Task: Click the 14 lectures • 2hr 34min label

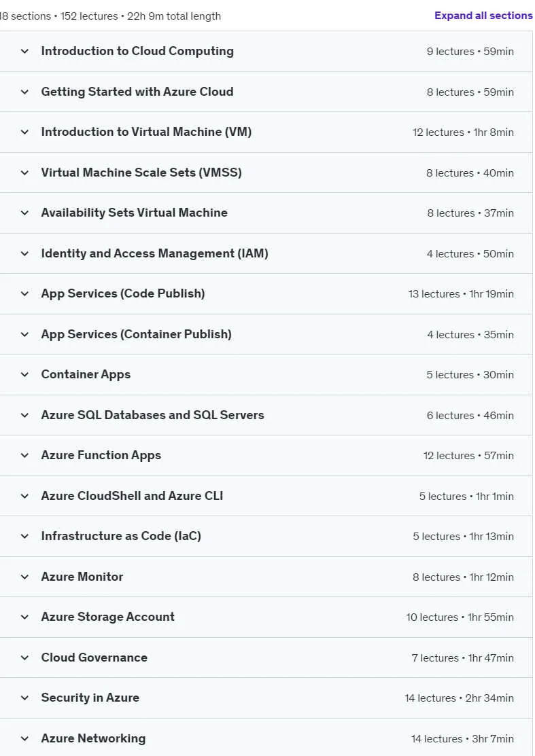Action: coord(459,698)
